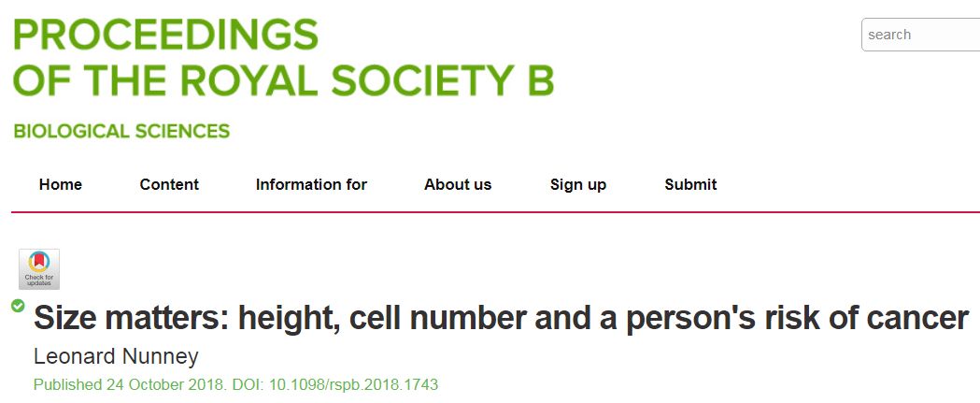
Task: Go to the Home page
Action: [x=61, y=184]
